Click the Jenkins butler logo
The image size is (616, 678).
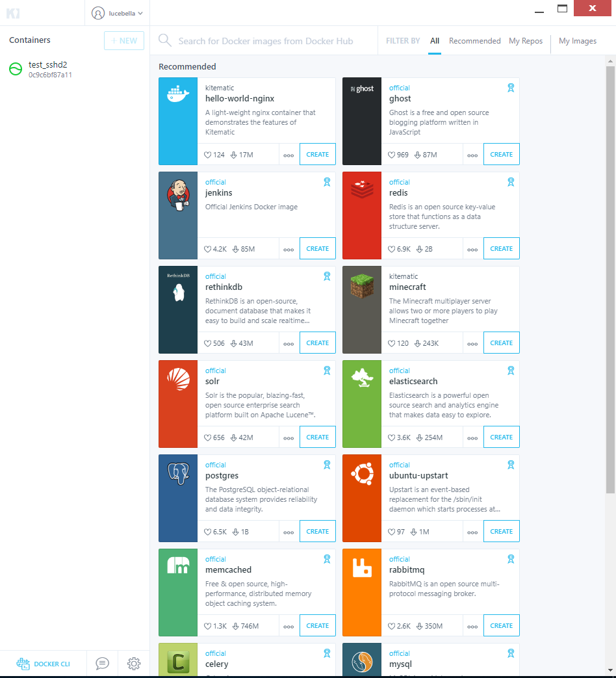pos(178,195)
